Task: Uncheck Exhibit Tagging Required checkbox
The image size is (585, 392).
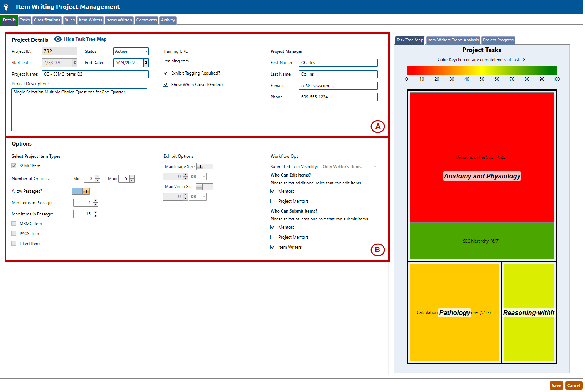Action: (166, 73)
